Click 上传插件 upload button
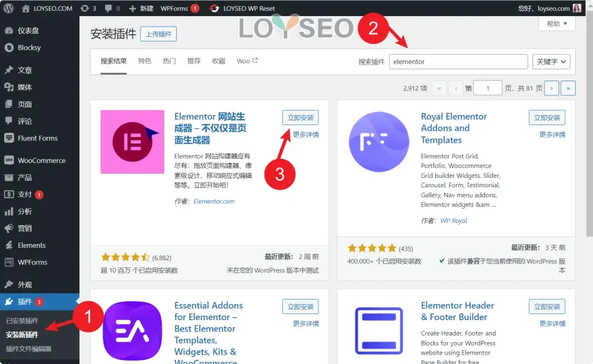The image size is (593, 364). (158, 34)
